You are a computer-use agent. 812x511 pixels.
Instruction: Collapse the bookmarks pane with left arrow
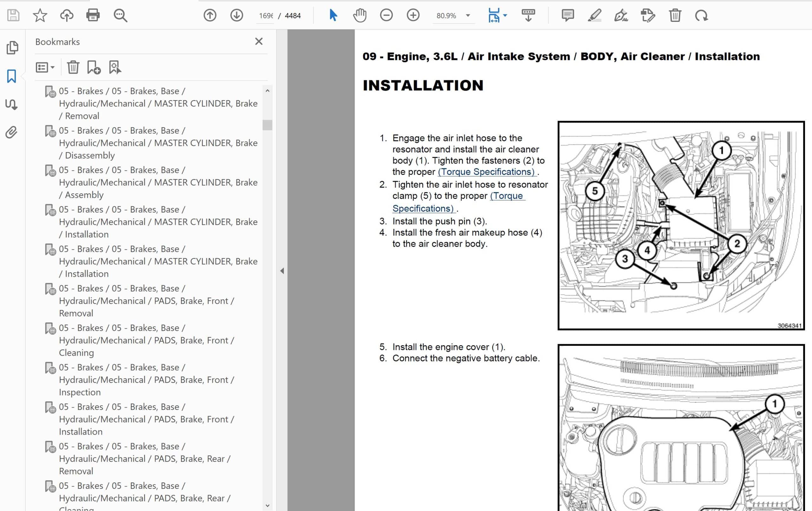(282, 271)
